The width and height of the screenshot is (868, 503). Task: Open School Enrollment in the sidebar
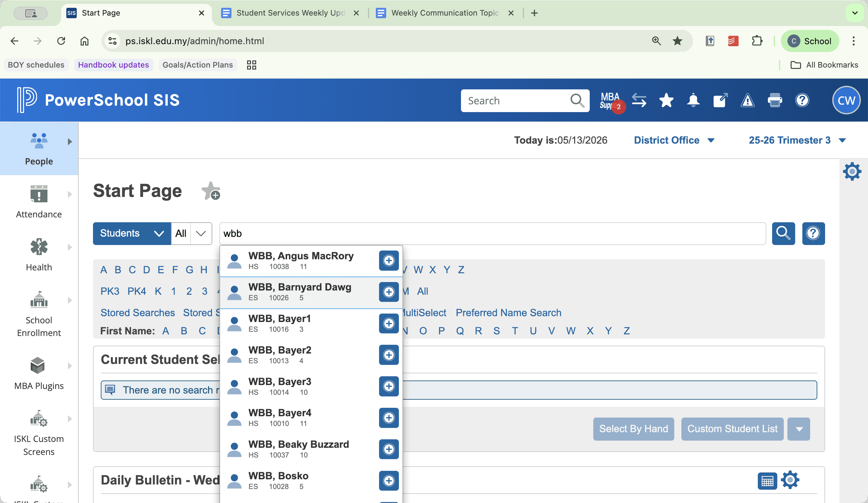point(39,314)
